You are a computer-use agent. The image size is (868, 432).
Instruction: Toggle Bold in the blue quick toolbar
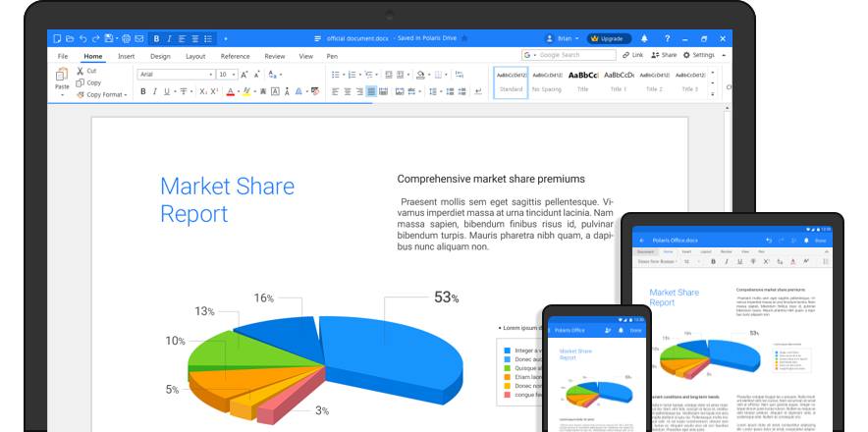pos(157,38)
